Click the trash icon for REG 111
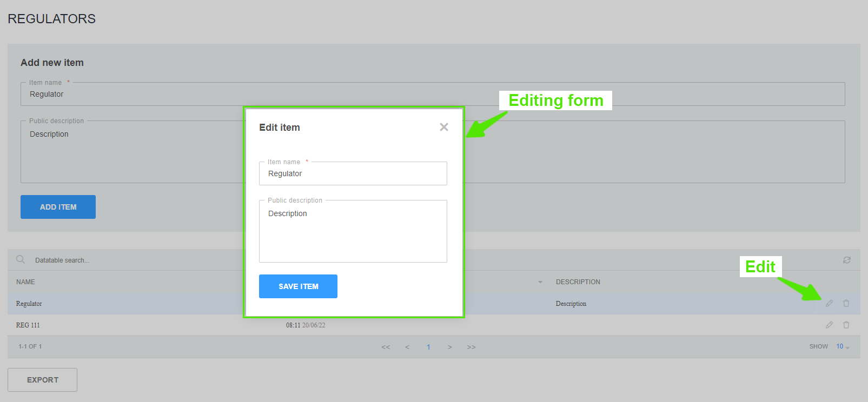Image resolution: width=868 pixels, height=402 pixels. [x=846, y=325]
